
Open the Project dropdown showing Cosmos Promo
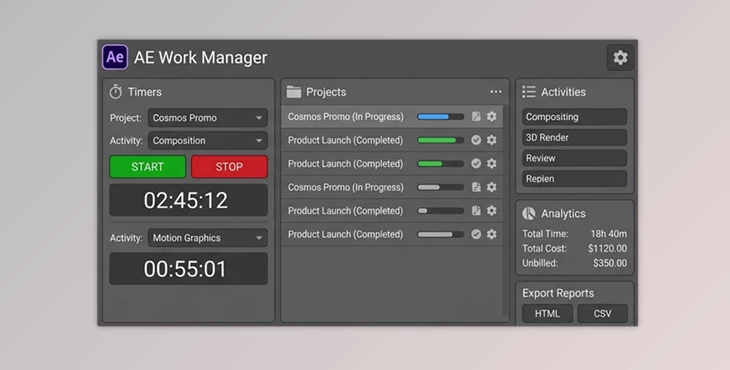208,118
